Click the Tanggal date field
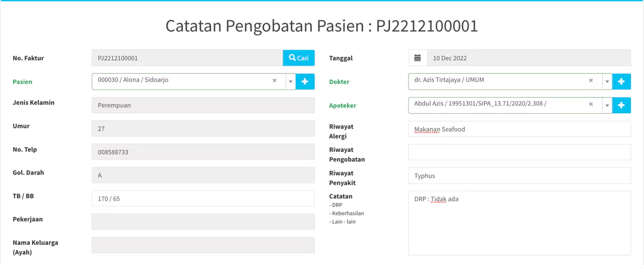The image size is (644, 265). [528, 58]
